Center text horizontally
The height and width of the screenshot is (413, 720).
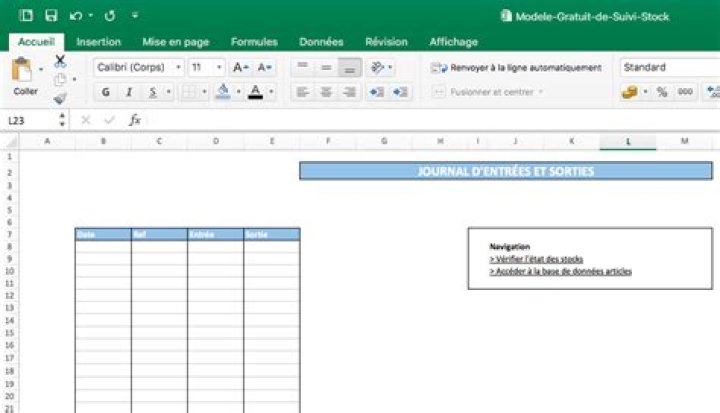pyautogui.click(x=326, y=92)
